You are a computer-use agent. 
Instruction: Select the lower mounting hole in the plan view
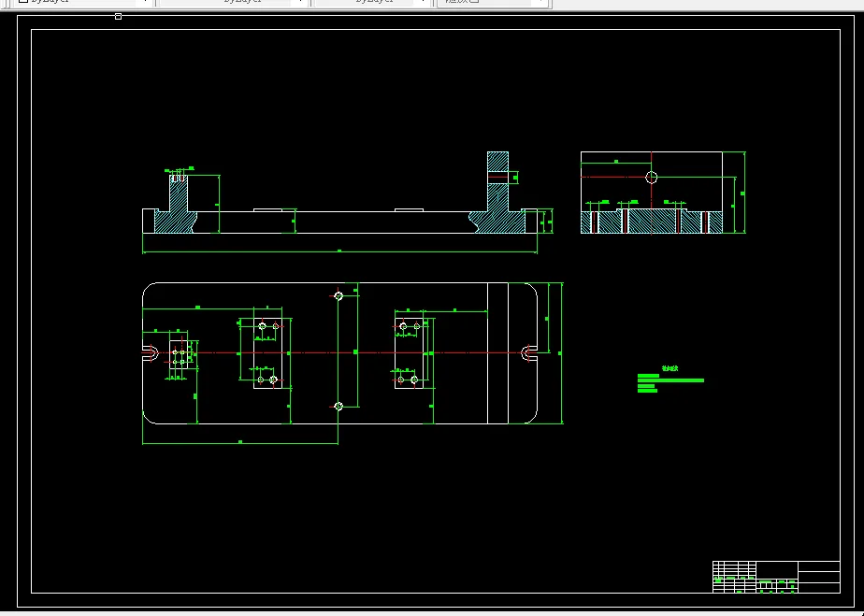point(338,406)
